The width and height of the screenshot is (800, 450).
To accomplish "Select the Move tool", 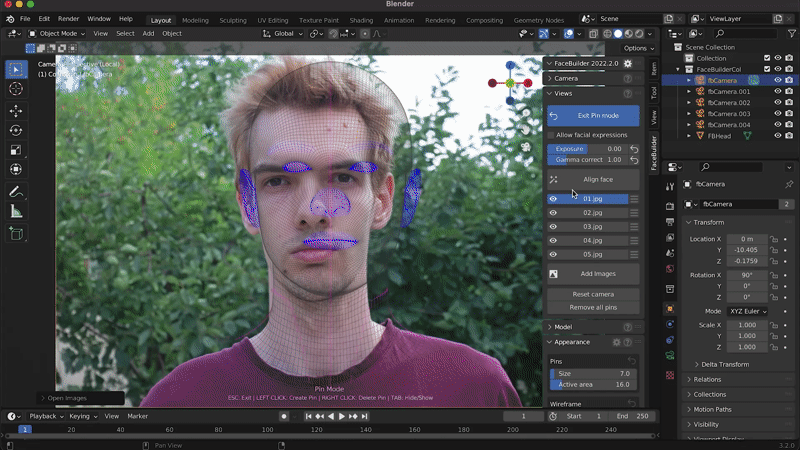I will tap(16, 111).
